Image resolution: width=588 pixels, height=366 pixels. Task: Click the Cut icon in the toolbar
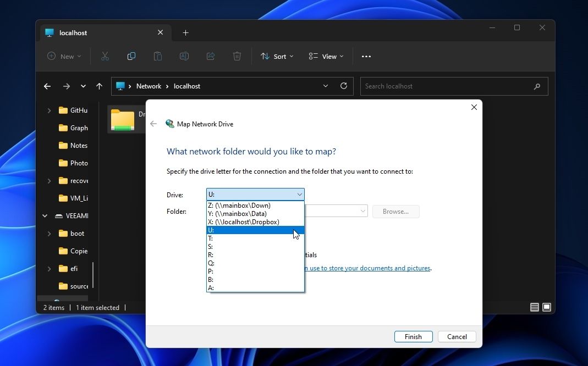[105, 56]
